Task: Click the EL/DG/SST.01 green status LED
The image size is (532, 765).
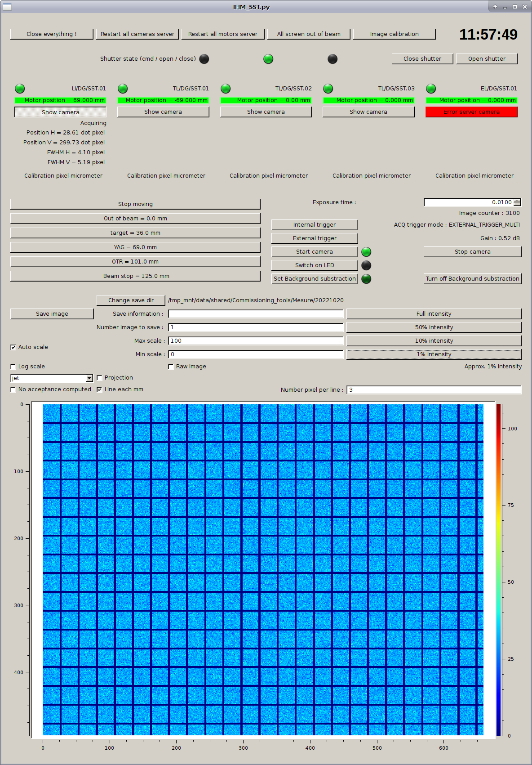Action: (x=431, y=89)
